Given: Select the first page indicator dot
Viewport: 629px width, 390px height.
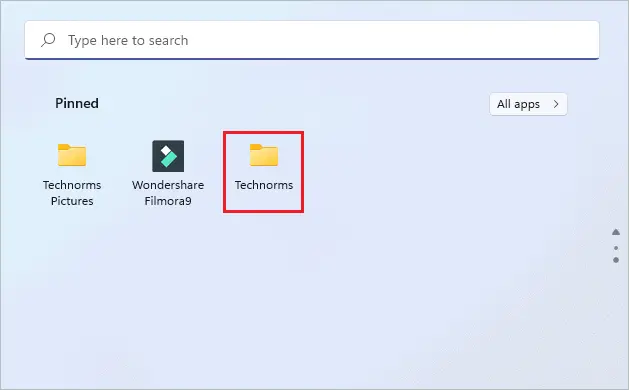Looking at the screenshot, I should pyautogui.click(x=616, y=248).
